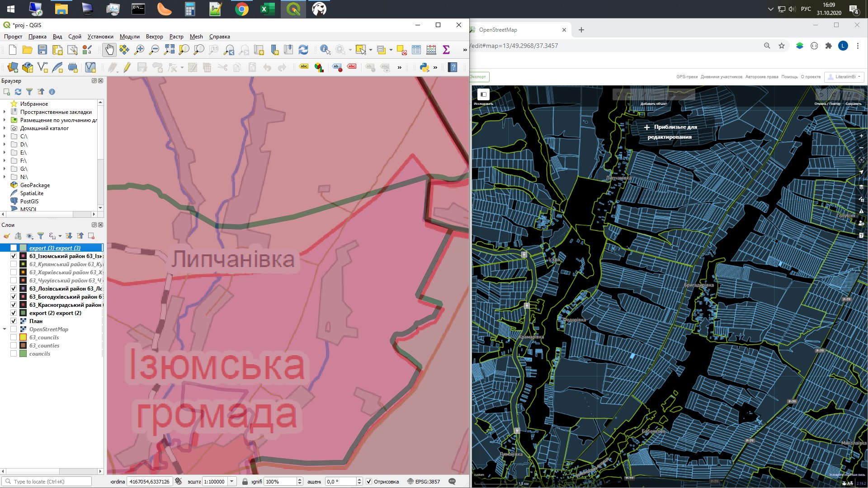
Task: Open the Проект menu
Action: coord(13,37)
